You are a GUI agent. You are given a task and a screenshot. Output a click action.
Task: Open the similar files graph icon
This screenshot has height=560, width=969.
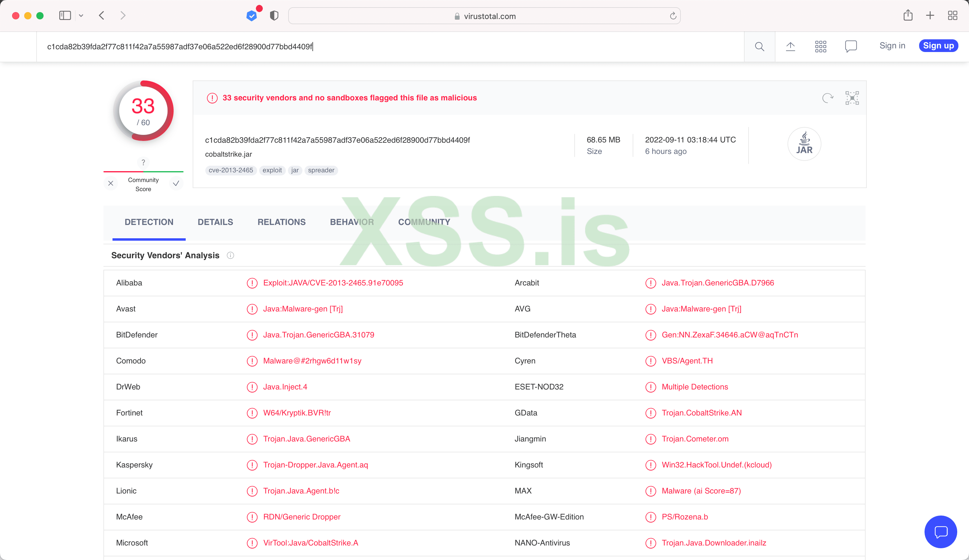click(852, 98)
